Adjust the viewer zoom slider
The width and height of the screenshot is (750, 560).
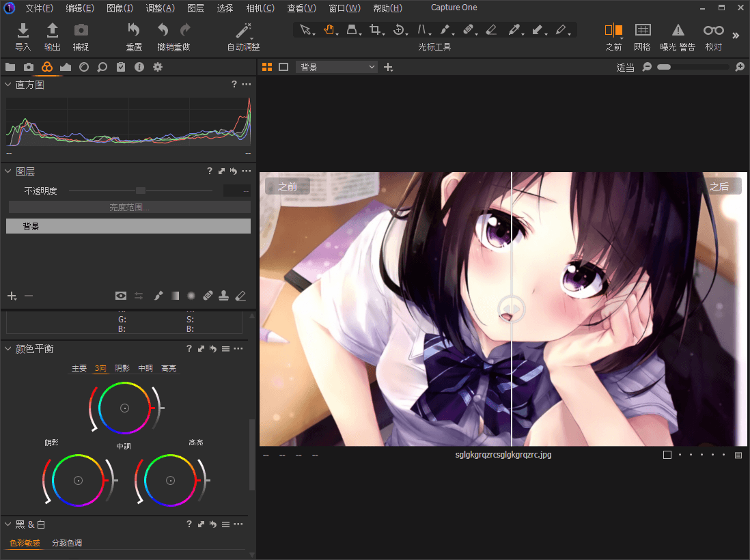[693, 67]
